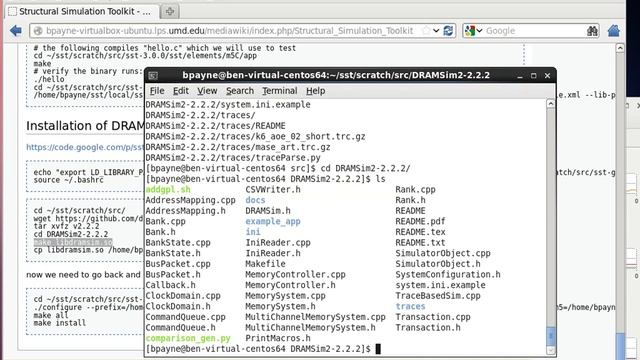
Task: Click the traces/mase_art.trc.gz output line
Action: (x=238, y=147)
